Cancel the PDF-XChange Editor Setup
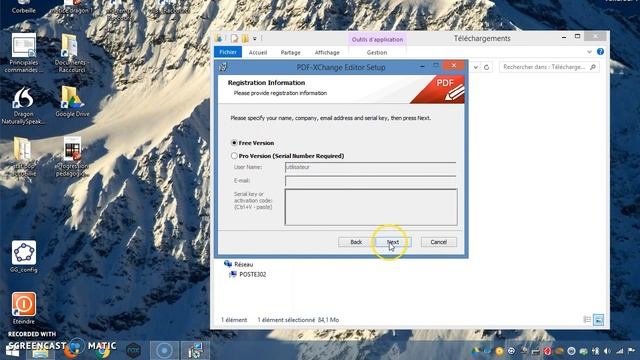The image size is (640, 360). coord(438,242)
